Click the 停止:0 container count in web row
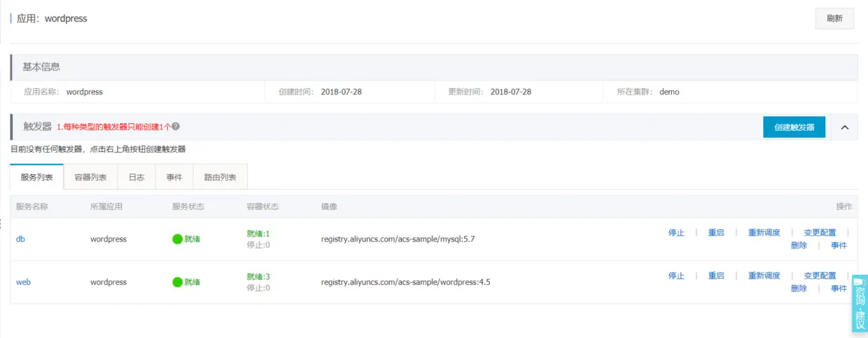Image resolution: width=868 pixels, height=338 pixels. coord(258,288)
